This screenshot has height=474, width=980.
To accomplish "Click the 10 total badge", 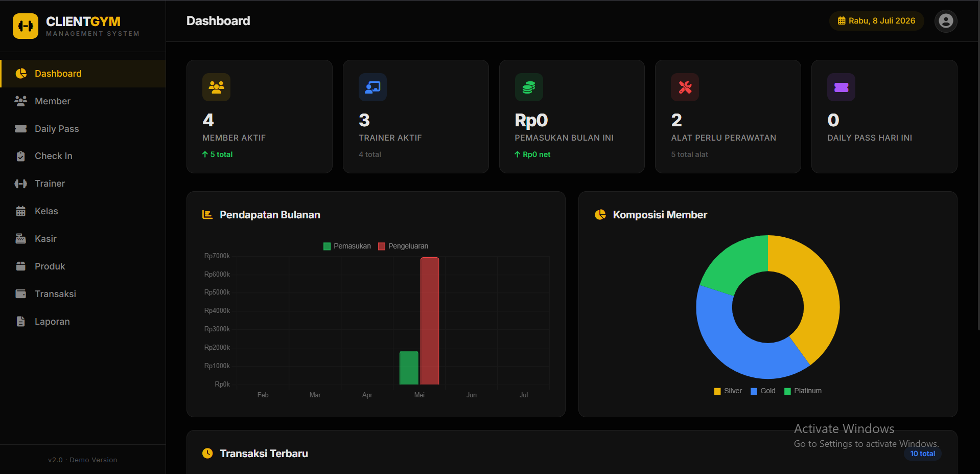I will [923, 454].
